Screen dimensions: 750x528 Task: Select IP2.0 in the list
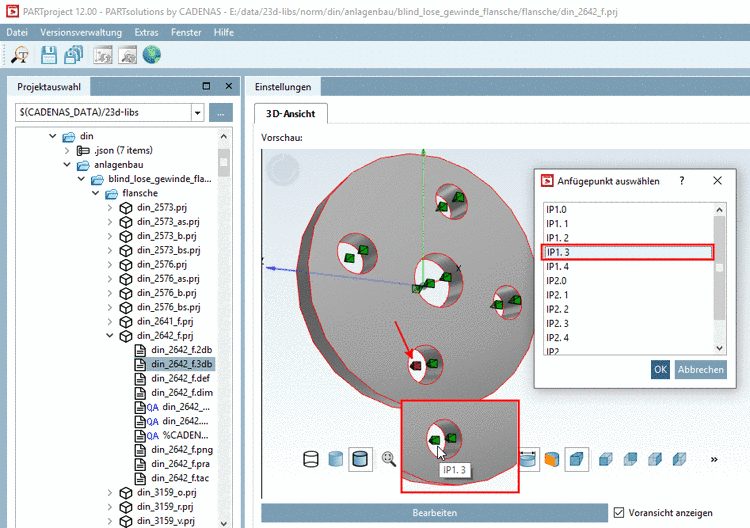pyautogui.click(x=629, y=281)
